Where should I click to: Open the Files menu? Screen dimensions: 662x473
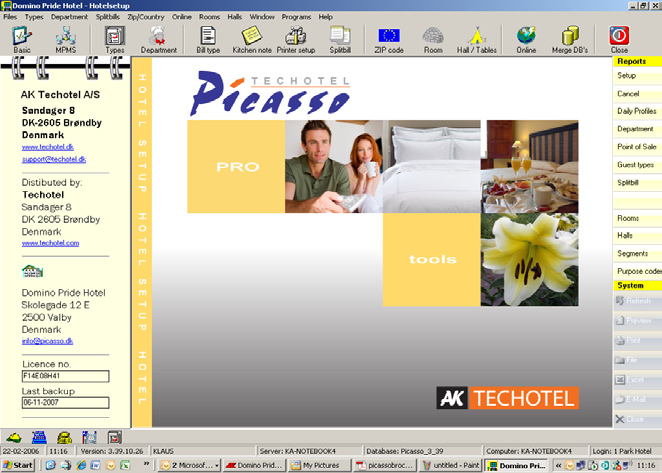[x=10, y=17]
